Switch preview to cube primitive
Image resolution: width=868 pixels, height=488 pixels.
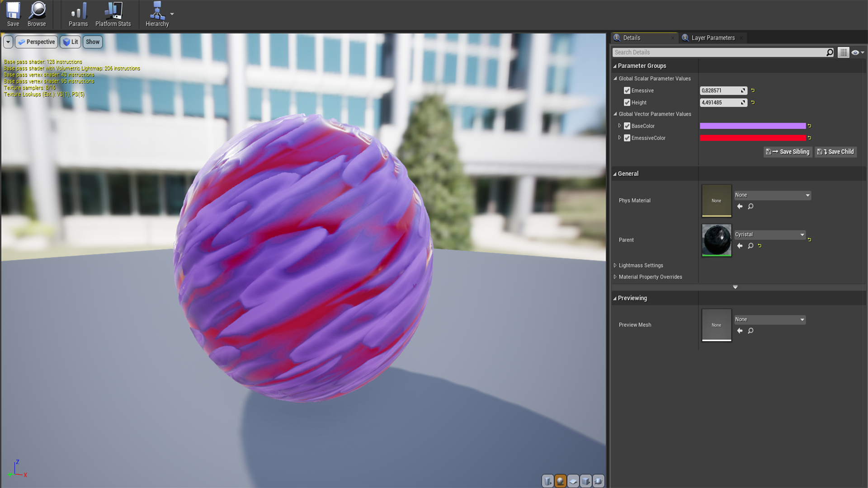click(585, 481)
